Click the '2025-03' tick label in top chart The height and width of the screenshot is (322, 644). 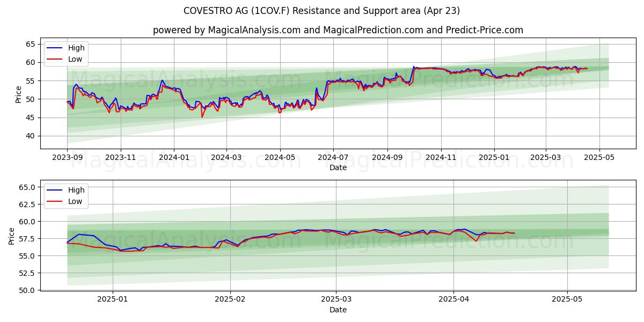coord(545,158)
